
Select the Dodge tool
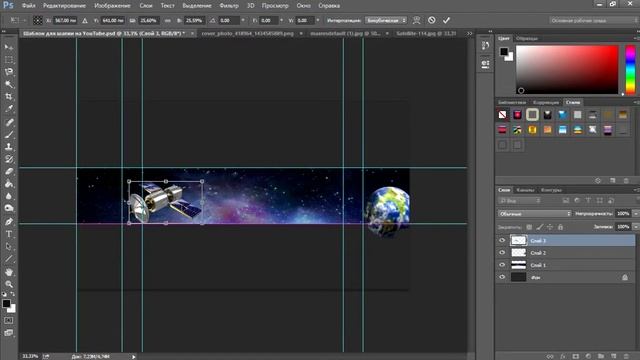click(9, 208)
